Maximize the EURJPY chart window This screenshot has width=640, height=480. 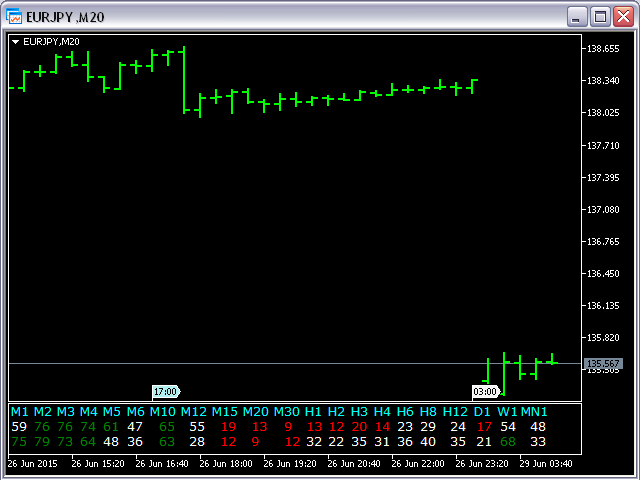pos(600,17)
